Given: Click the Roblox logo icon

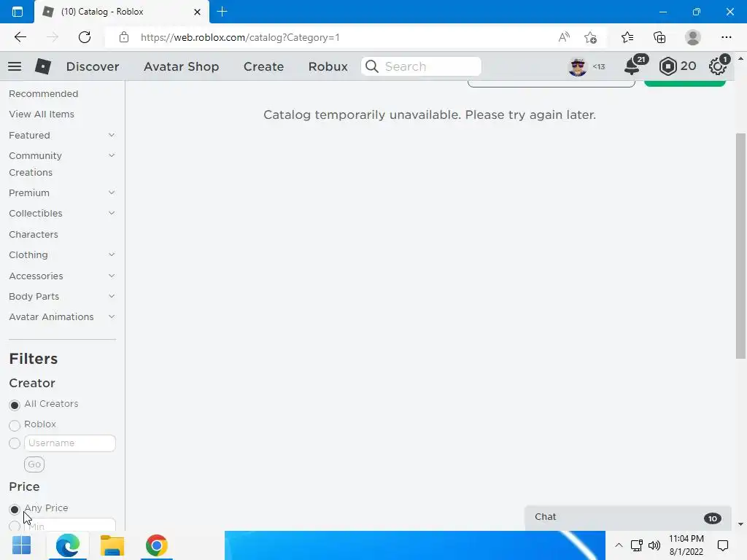Looking at the screenshot, I should coord(43,66).
